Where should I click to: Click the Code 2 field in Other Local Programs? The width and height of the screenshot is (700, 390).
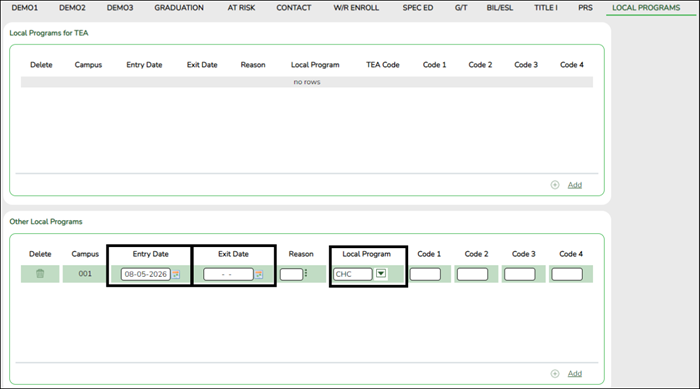click(x=472, y=274)
